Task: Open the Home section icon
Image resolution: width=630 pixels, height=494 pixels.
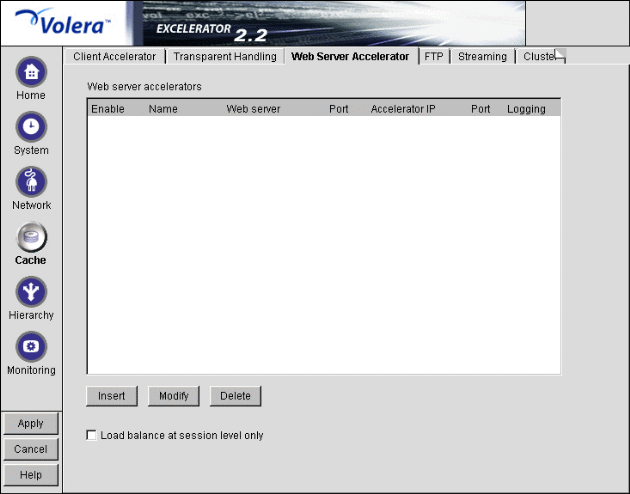Action: coord(31,72)
